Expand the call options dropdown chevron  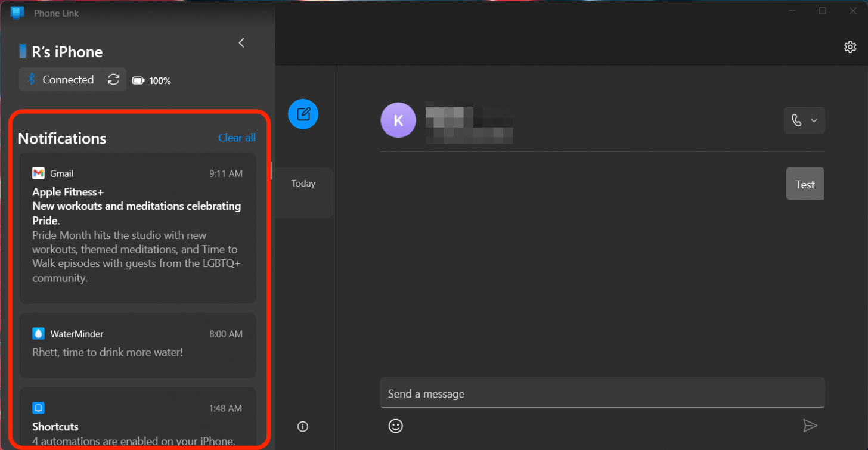(814, 120)
